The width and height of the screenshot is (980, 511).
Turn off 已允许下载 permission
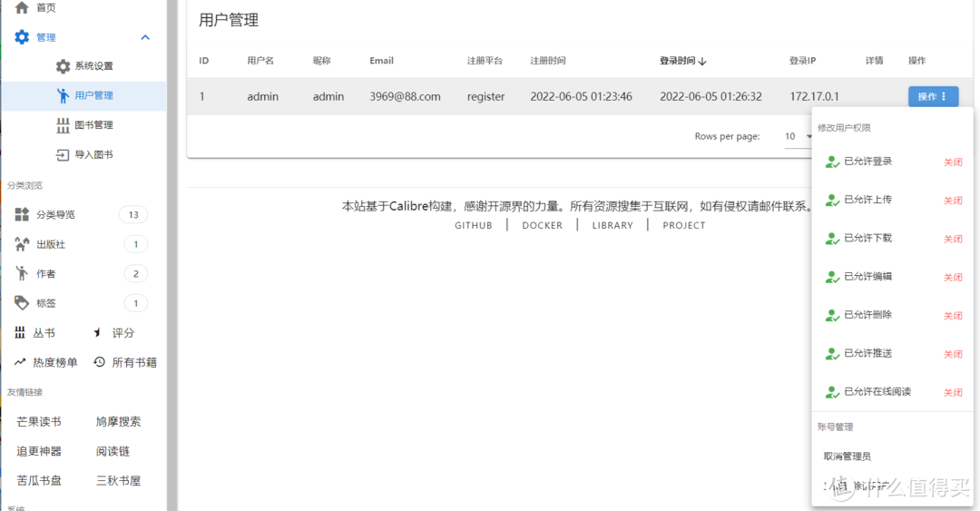(953, 239)
